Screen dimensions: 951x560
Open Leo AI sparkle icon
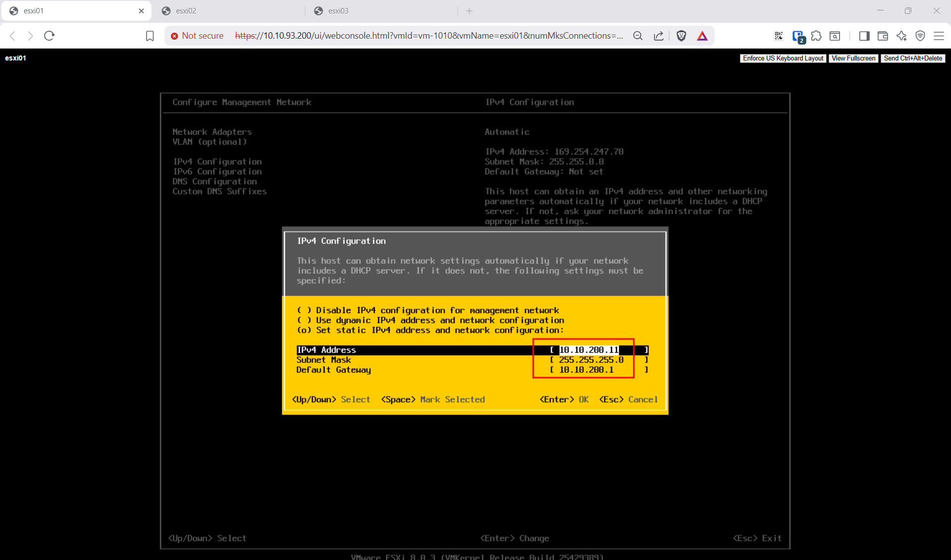tap(901, 36)
